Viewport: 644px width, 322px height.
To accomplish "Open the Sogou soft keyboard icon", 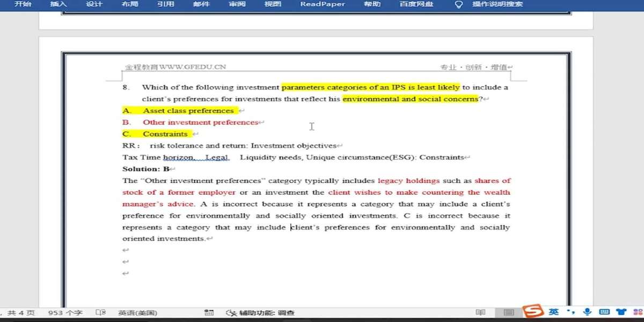I will 604,312.
